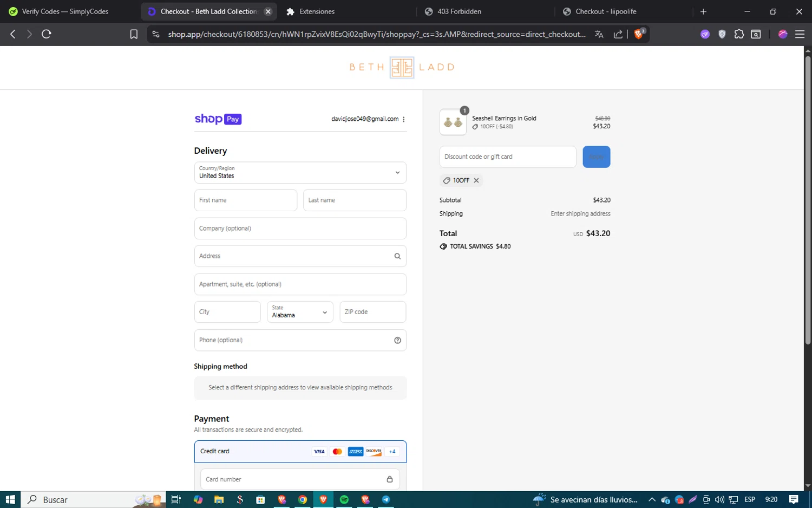
Task: Open the State dropdown
Action: (x=300, y=312)
